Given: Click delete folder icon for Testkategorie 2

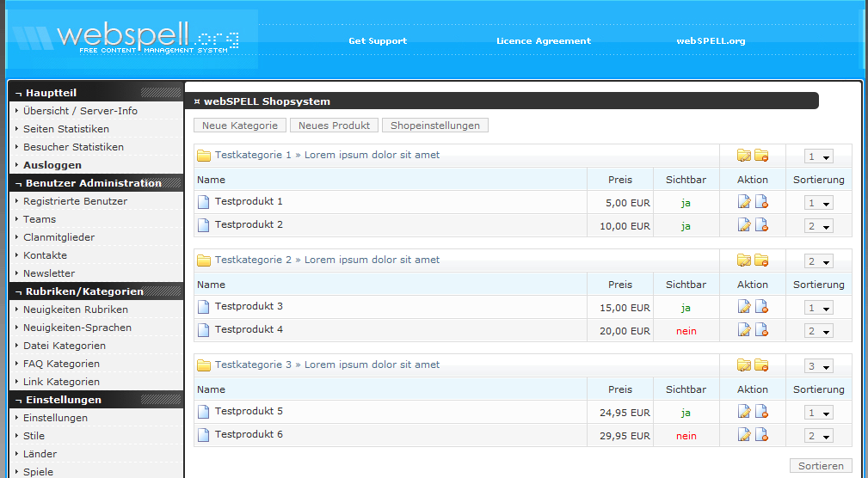Looking at the screenshot, I should pos(761,260).
